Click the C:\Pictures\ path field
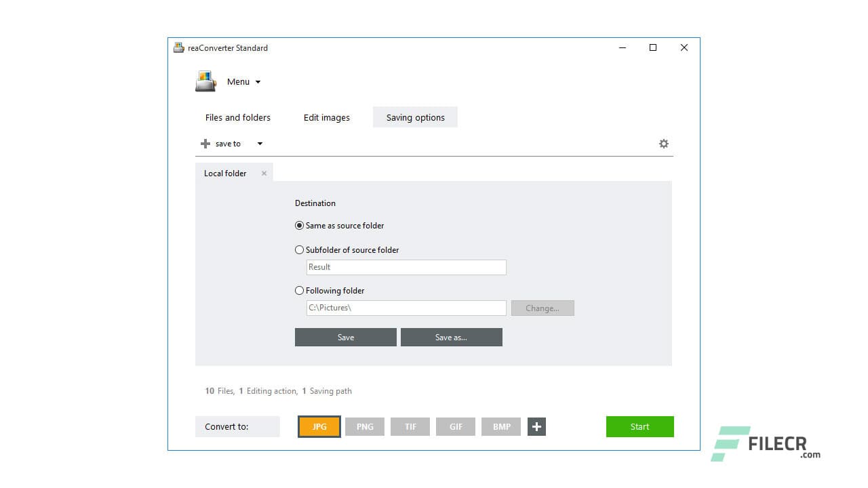Viewport: 868px width, 488px height. click(406, 308)
